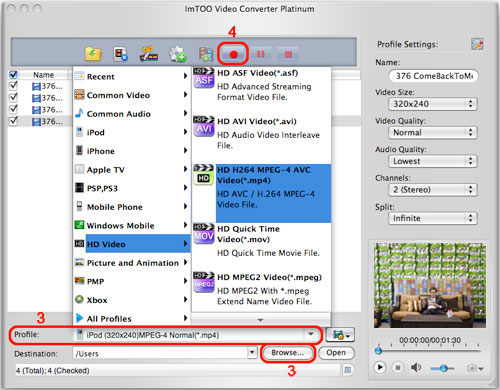Open the iPhone profiles submenu

(x=132, y=151)
